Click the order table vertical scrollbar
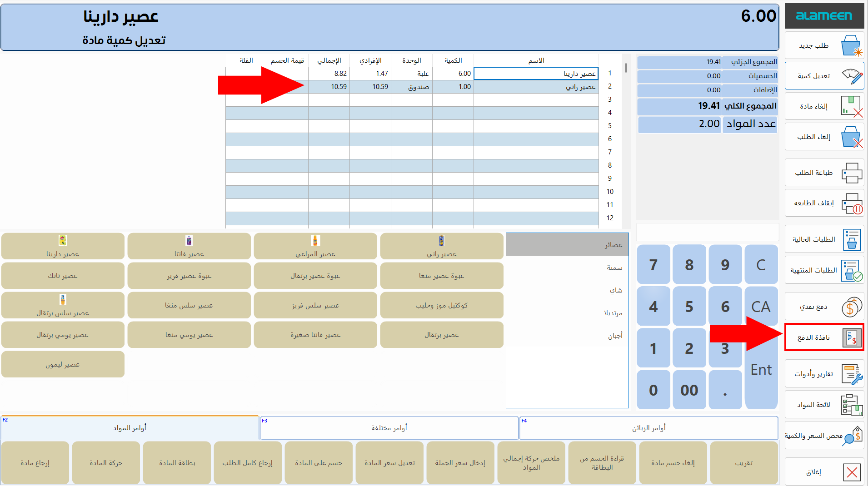Image resolution: width=868 pixels, height=486 pixels. [626, 68]
